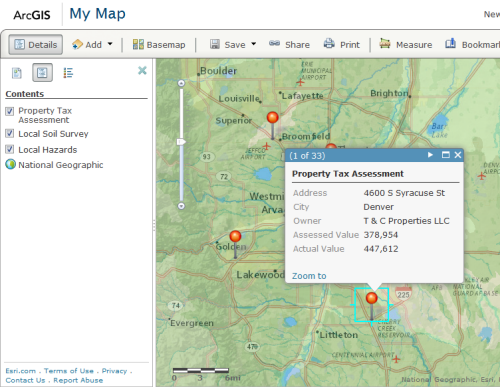500x387 pixels.
Task: Click the Basemap grid icon
Action: (138, 44)
